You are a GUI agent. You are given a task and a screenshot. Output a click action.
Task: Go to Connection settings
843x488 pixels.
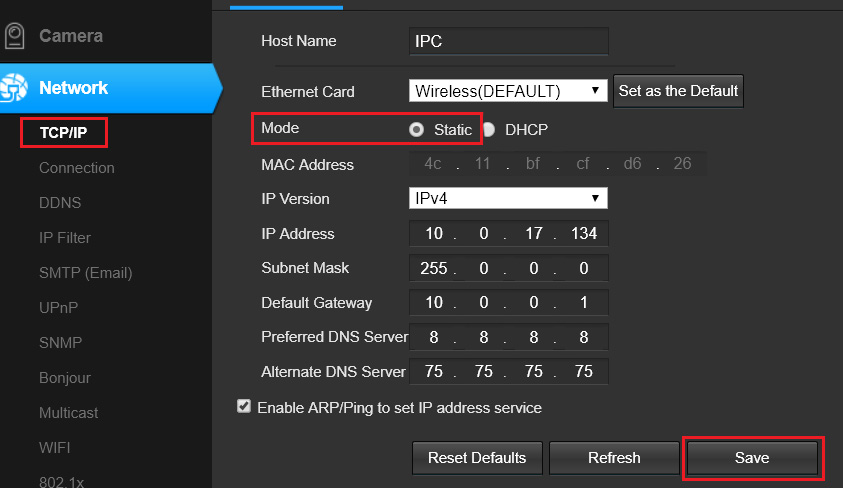pos(77,168)
